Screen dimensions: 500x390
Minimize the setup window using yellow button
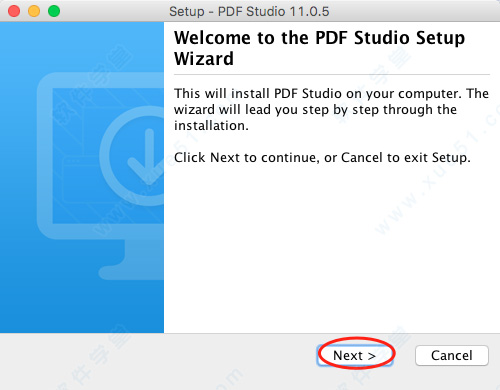[34, 11]
